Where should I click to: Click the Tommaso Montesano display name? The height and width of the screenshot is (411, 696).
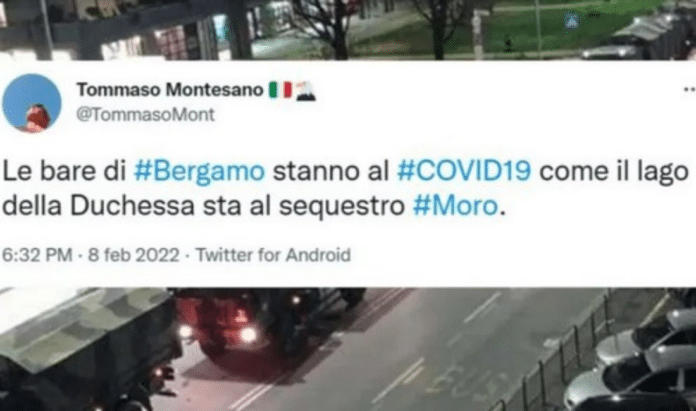tap(170, 90)
